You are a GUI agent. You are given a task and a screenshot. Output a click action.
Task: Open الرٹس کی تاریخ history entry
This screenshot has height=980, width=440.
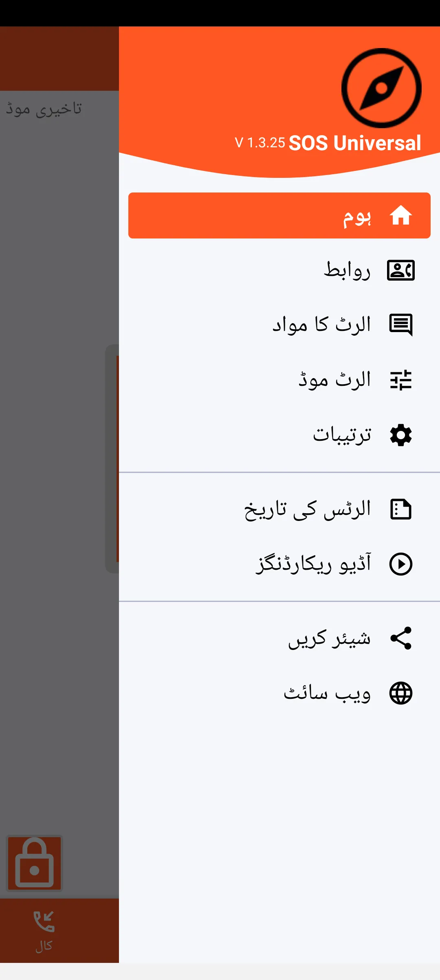[307, 509]
